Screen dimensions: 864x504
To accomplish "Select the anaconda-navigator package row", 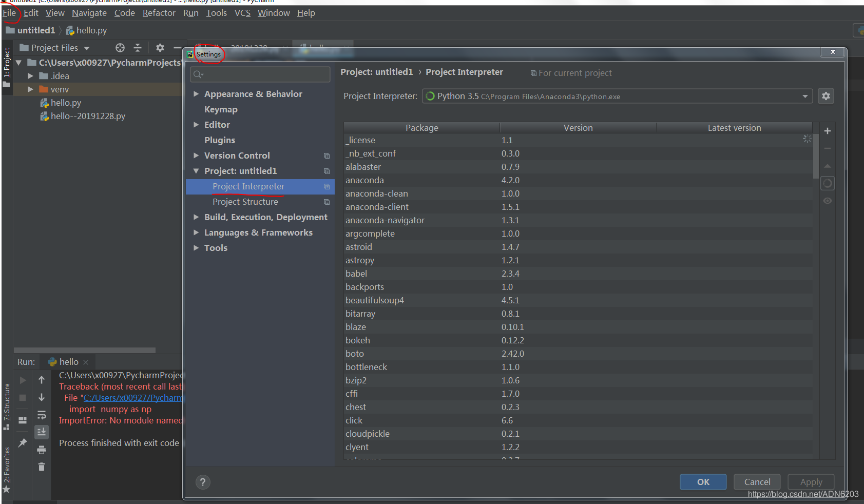I will coord(578,220).
